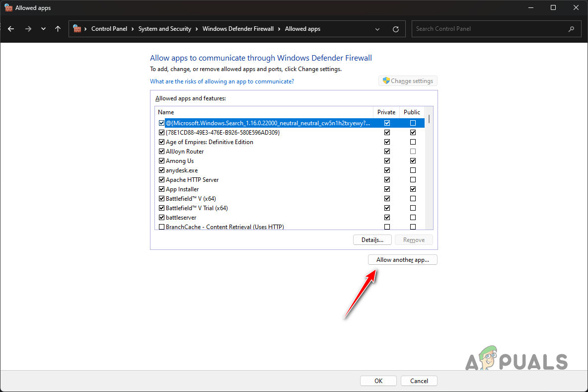The height and width of the screenshot is (392, 588).
Task: Open the address bar dropdown chevron
Action: [377, 29]
